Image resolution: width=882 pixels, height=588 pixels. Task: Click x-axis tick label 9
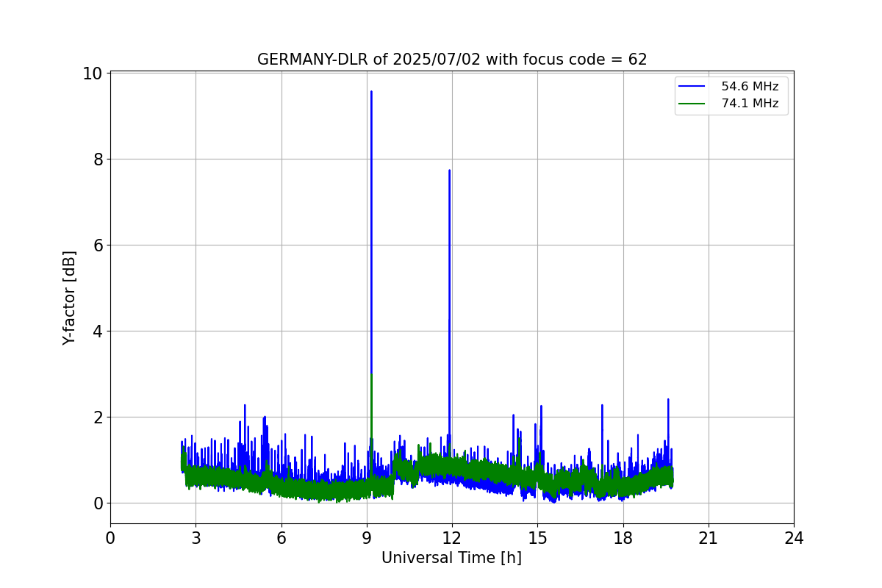[x=367, y=538]
